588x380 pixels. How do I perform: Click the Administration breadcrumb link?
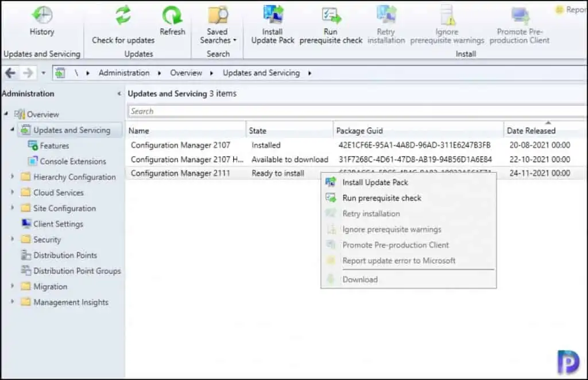pos(124,73)
